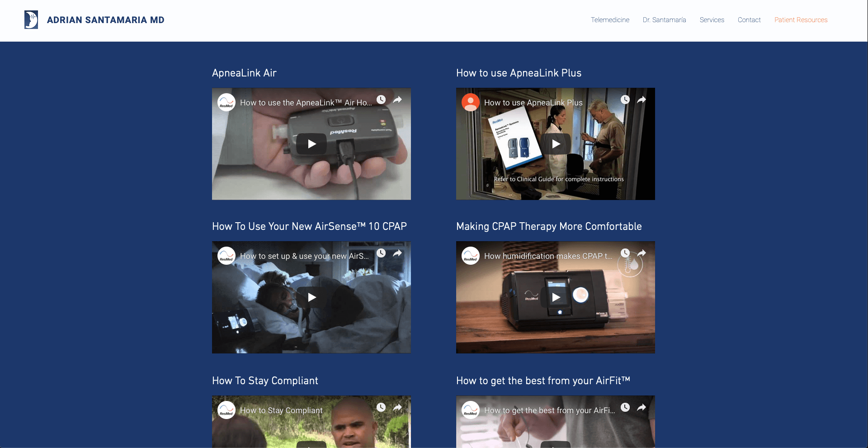This screenshot has width=868, height=448.
Task: Click orange channel avatar on ApneaLink Plus video
Action: coord(471,103)
